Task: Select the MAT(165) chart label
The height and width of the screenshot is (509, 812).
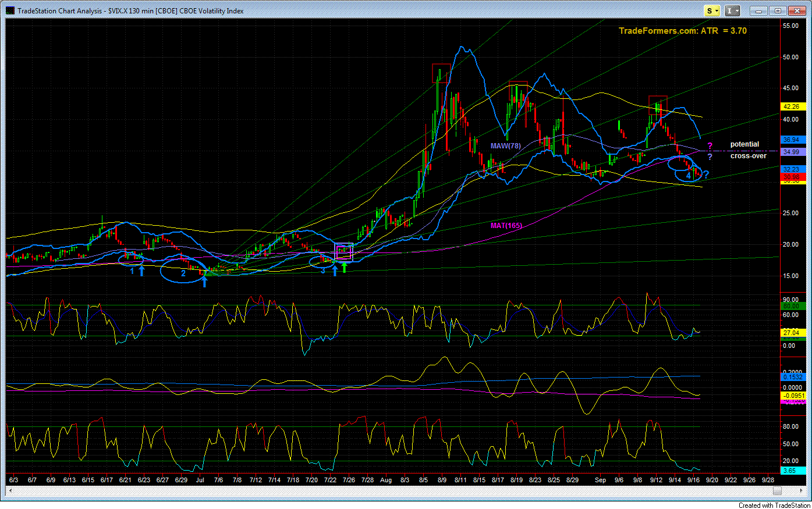Action: click(x=506, y=226)
